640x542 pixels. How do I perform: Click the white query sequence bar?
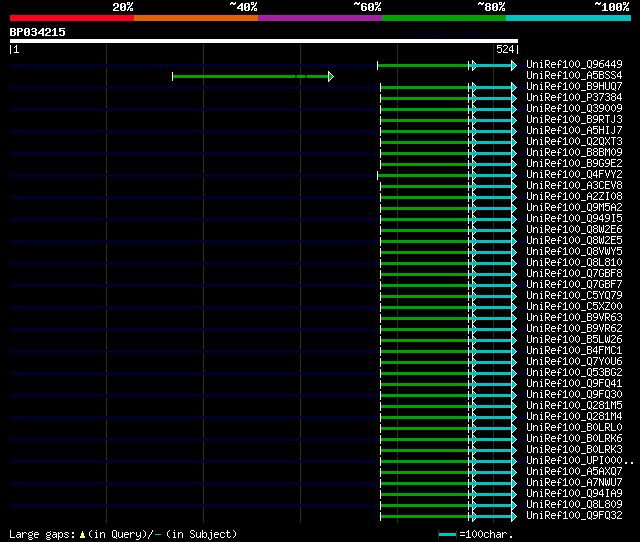click(x=264, y=41)
